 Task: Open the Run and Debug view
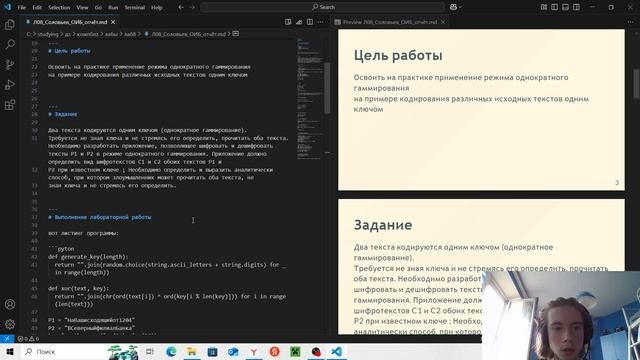click(10, 84)
